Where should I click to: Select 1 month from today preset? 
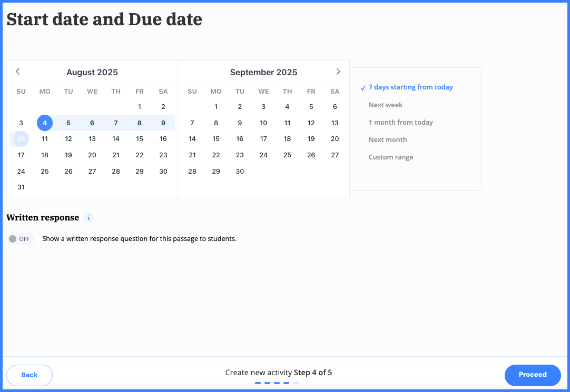pyautogui.click(x=401, y=122)
